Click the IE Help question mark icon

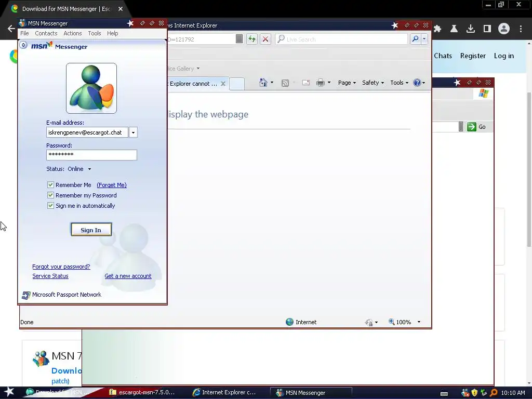click(417, 83)
